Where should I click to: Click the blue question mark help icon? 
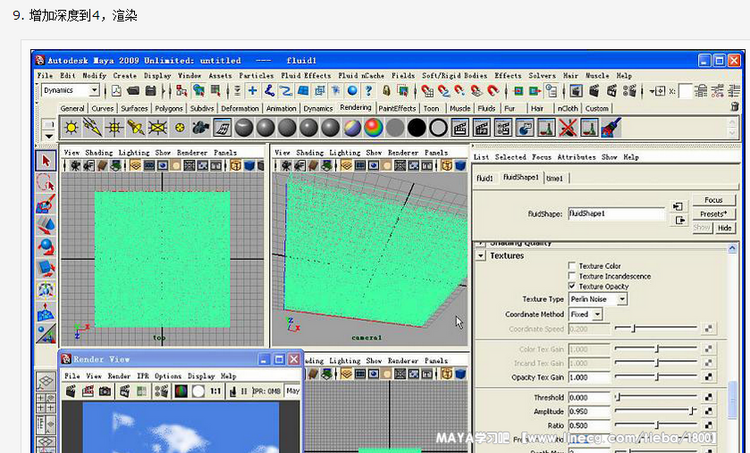tap(368, 90)
